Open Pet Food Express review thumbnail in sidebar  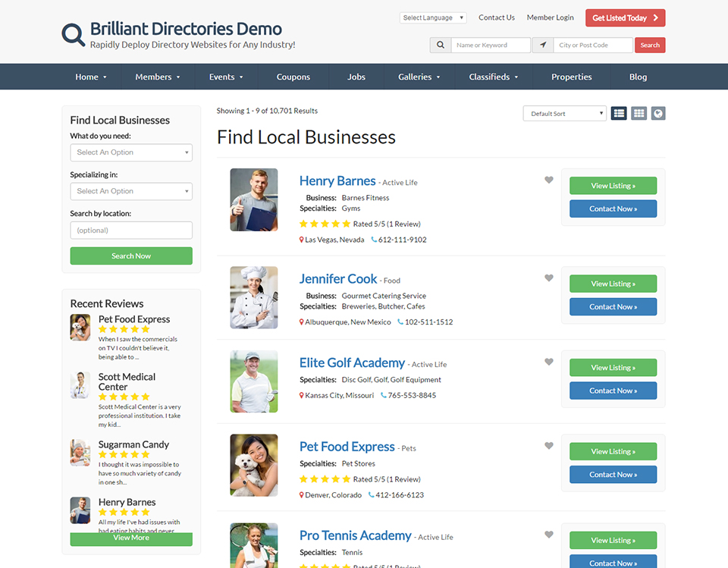pos(80,328)
